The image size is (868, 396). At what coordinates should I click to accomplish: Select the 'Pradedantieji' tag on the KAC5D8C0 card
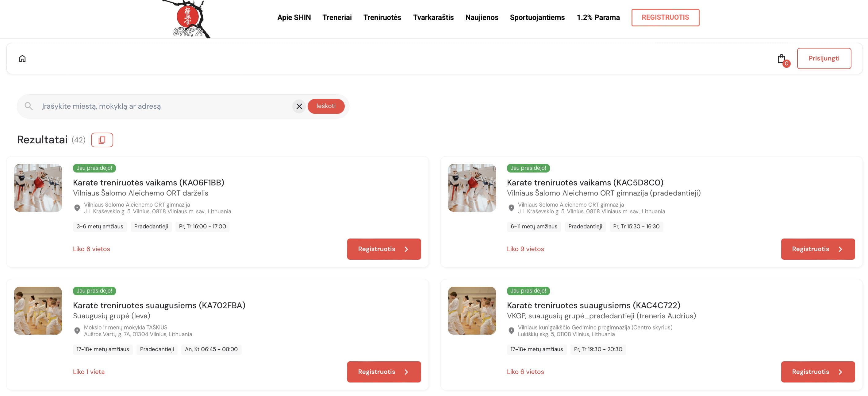pos(585,226)
